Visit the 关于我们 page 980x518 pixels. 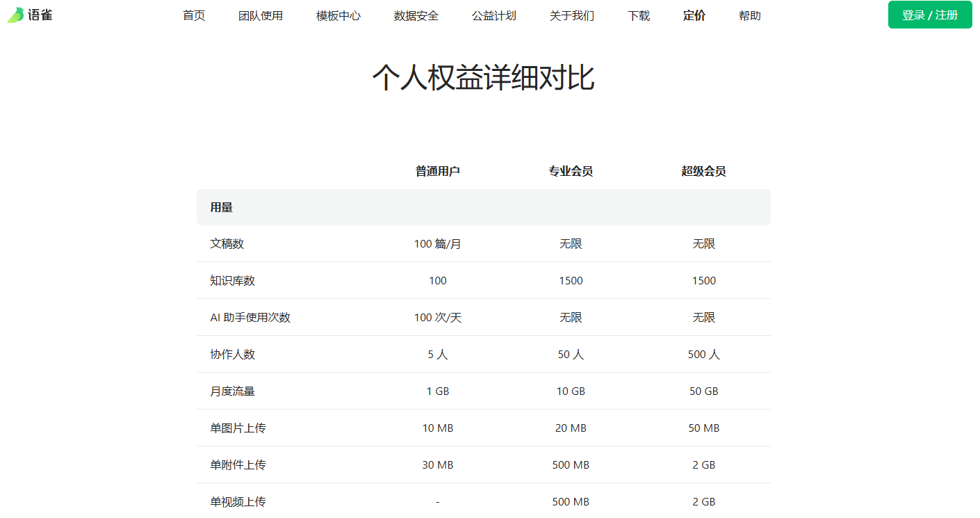[x=572, y=15]
